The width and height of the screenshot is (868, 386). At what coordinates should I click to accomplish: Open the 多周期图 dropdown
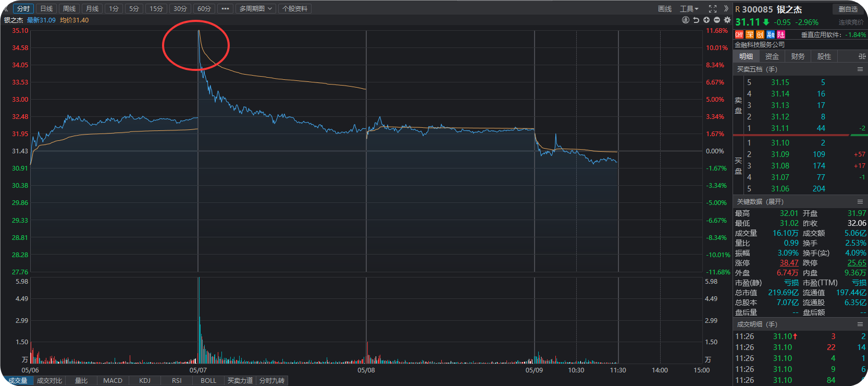tap(255, 8)
